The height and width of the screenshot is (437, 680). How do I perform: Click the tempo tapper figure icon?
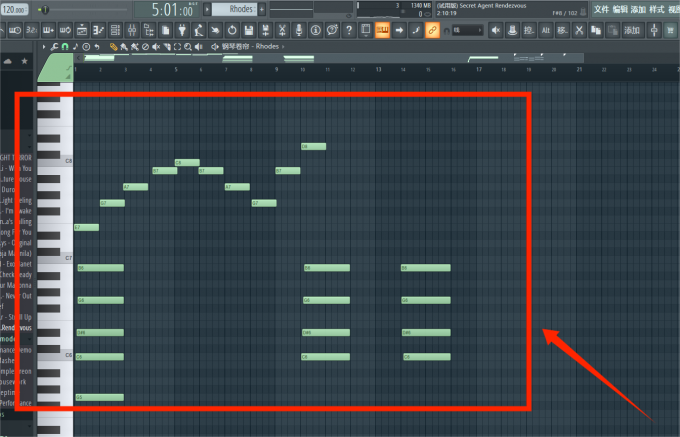point(199,30)
